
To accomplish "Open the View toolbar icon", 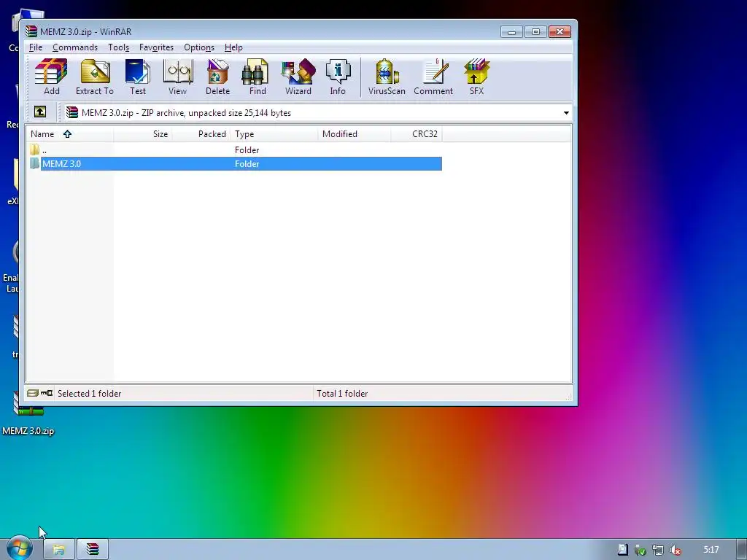I will tap(178, 77).
